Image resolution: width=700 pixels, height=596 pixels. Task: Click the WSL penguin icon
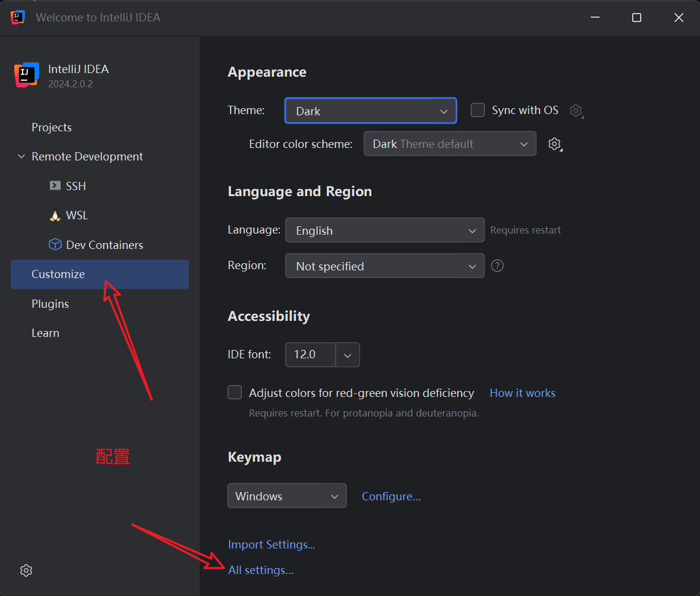tap(55, 215)
